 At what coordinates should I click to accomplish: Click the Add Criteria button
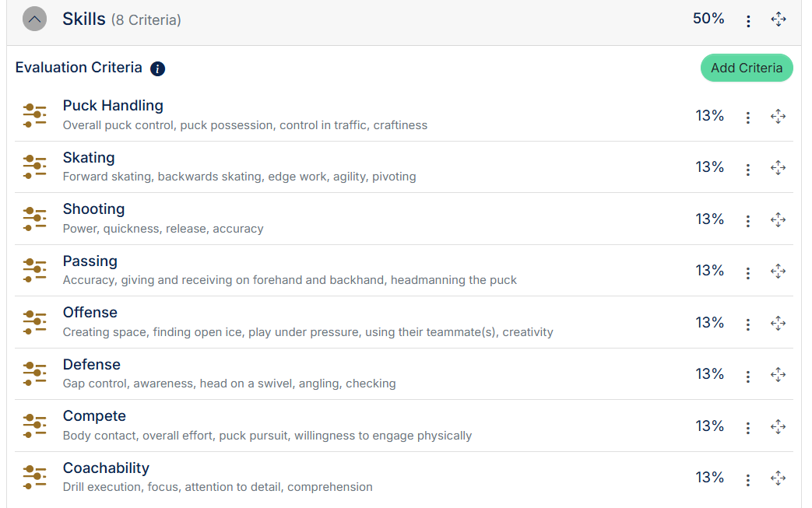pos(747,68)
